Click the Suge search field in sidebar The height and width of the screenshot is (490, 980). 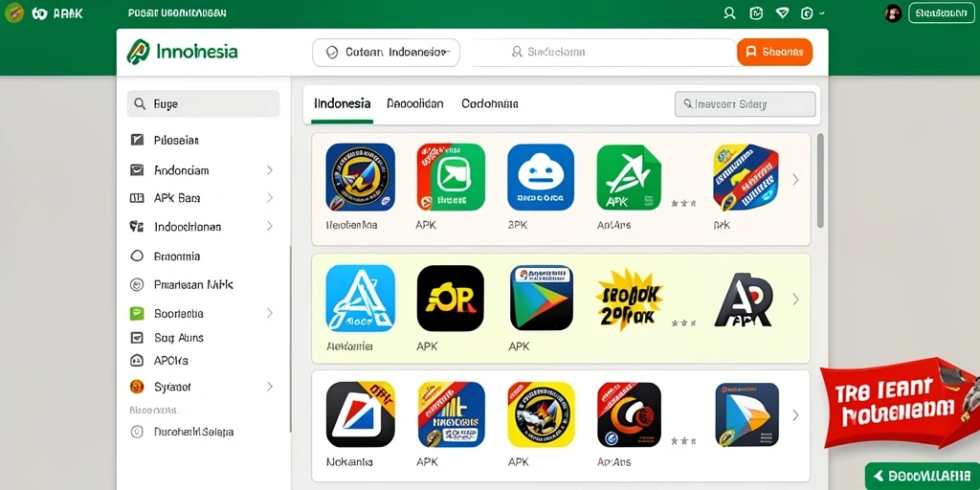[x=203, y=103]
